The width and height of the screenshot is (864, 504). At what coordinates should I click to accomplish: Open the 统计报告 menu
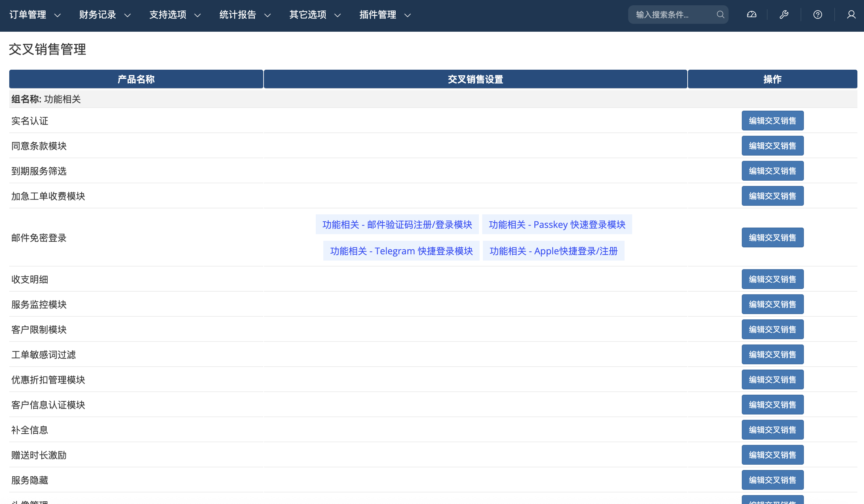(245, 15)
